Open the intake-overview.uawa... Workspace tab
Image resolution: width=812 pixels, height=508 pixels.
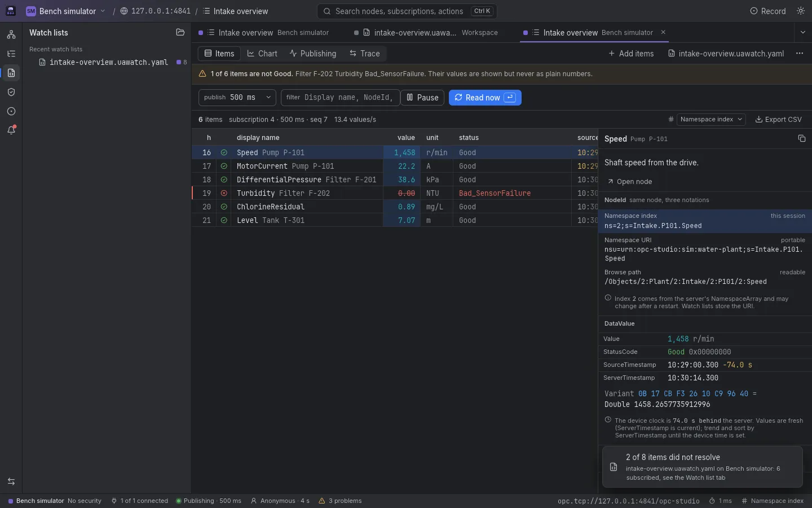[426, 33]
